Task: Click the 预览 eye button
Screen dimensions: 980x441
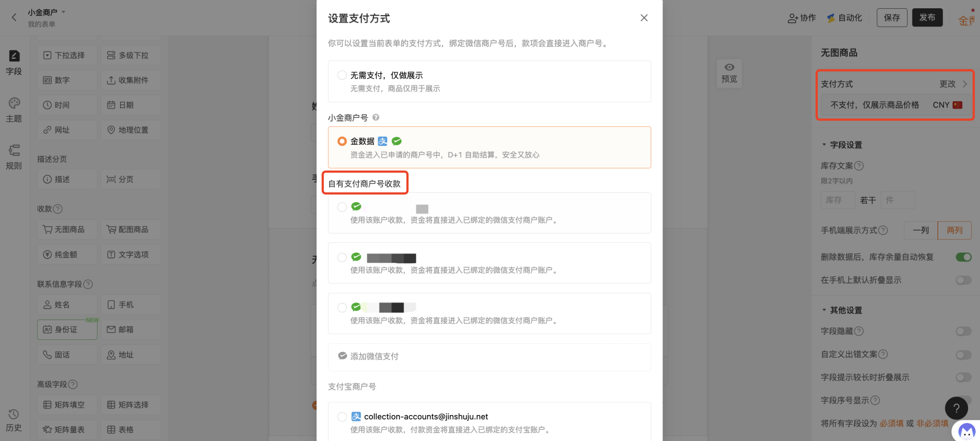Action: 729,73
